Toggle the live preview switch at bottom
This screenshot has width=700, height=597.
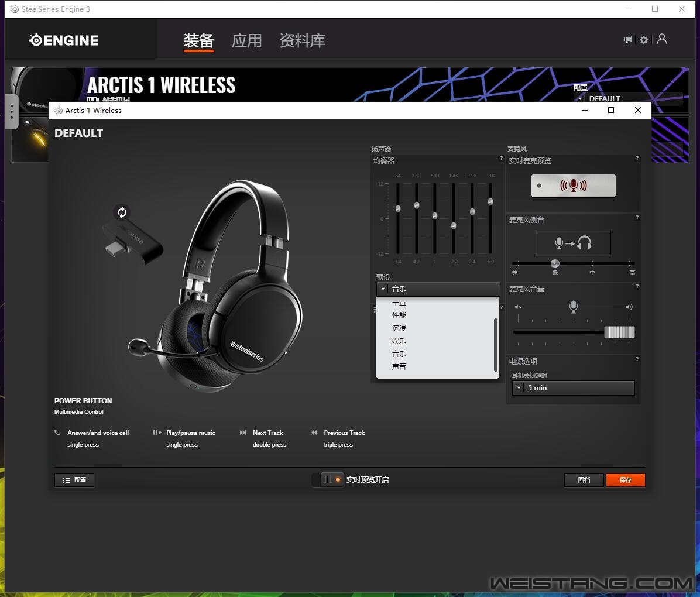[328, 479]
